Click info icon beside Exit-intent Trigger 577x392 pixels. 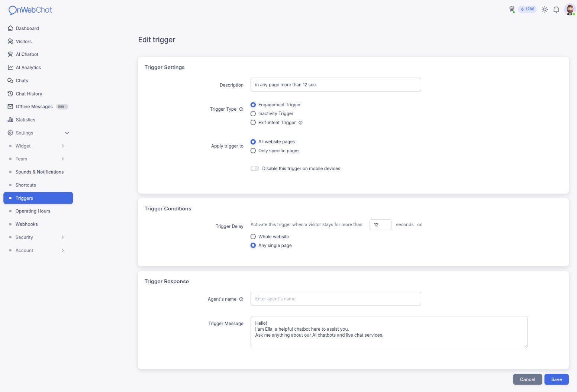300,123
